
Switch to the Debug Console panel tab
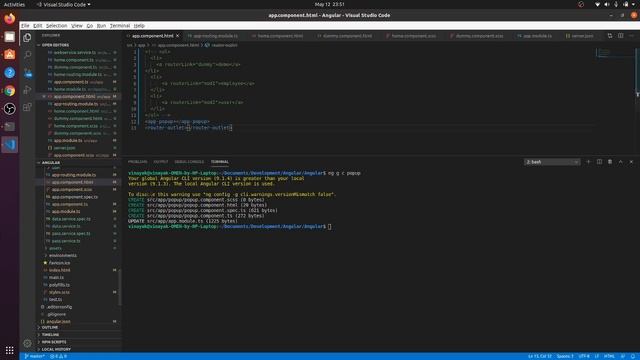pos(189,162)
